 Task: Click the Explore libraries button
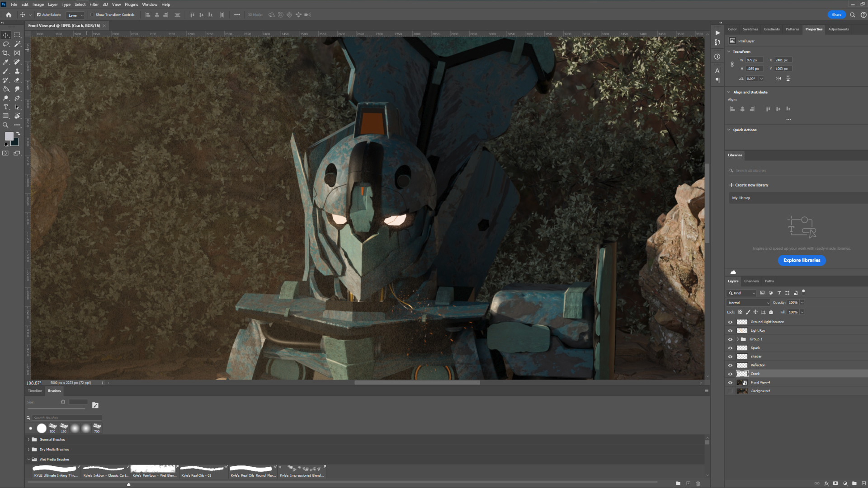tap(802, 260)
